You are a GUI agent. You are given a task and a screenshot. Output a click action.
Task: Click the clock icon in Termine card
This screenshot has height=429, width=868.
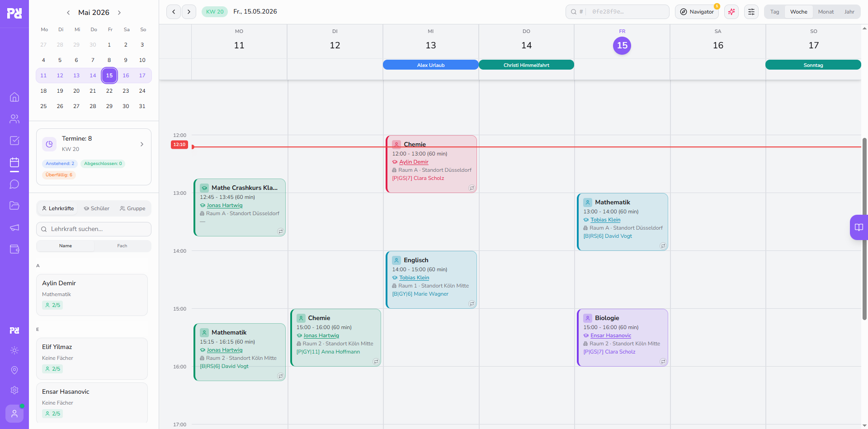pos(49,144)
